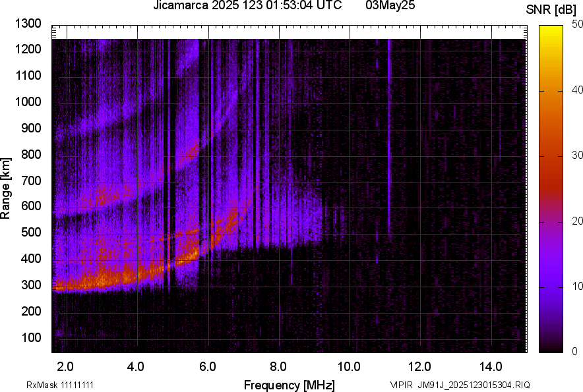Click the SNR colorbar gradient

pyautogui.click(x=551, y=189)
